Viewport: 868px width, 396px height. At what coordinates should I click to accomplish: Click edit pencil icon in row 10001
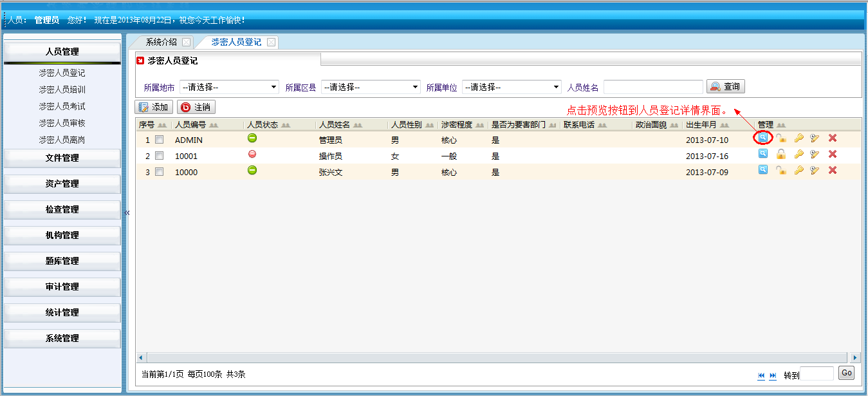coord(815,153)
